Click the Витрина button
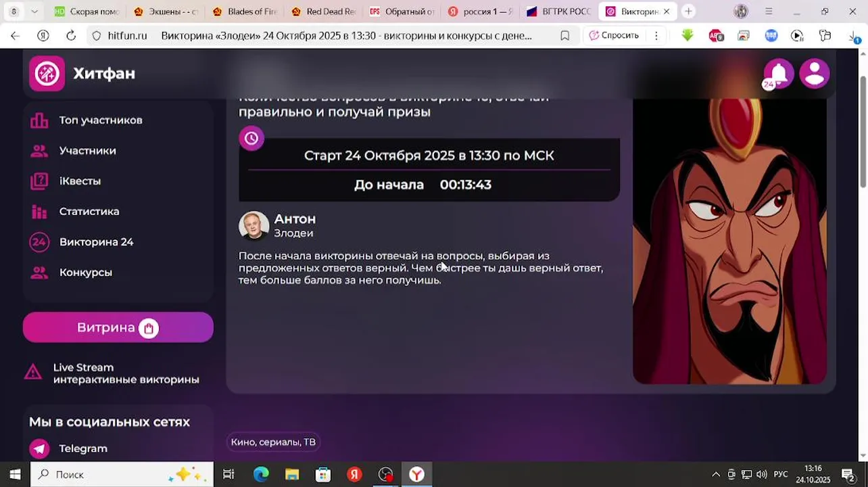The height and width of the screenshot is (487, 868). [x=118, y=328]
